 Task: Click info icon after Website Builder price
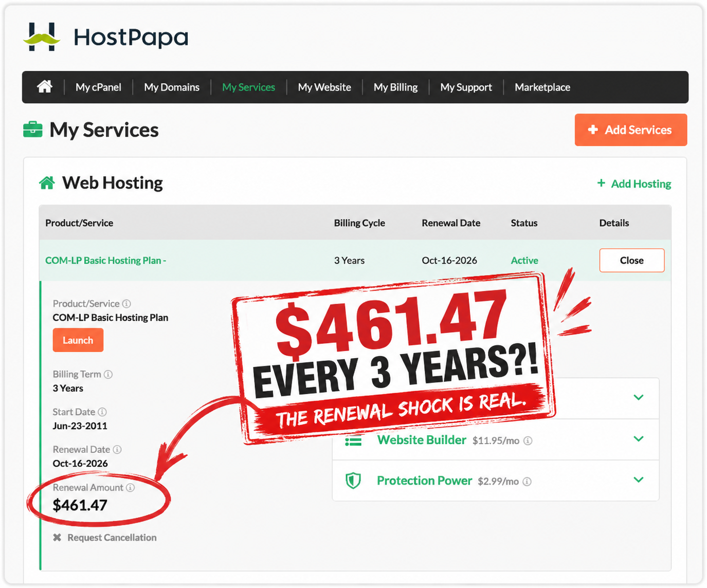point(528,440)
